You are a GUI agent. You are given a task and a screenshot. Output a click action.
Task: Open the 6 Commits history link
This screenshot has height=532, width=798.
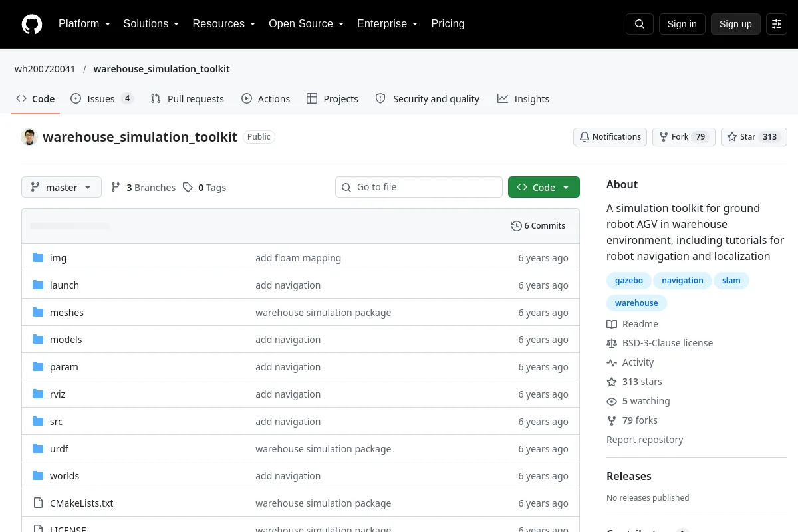pyautogui.click(x=539, y=226)
